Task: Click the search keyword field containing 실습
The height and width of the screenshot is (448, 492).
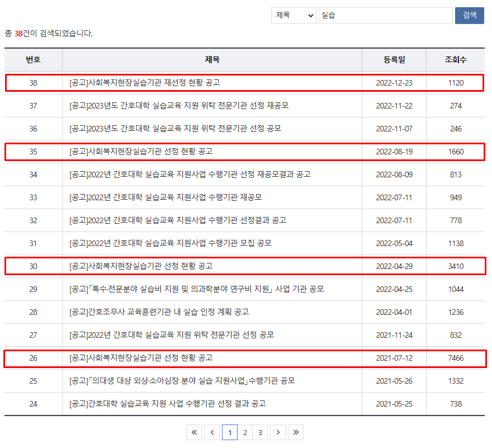Action: click(385, 16)
